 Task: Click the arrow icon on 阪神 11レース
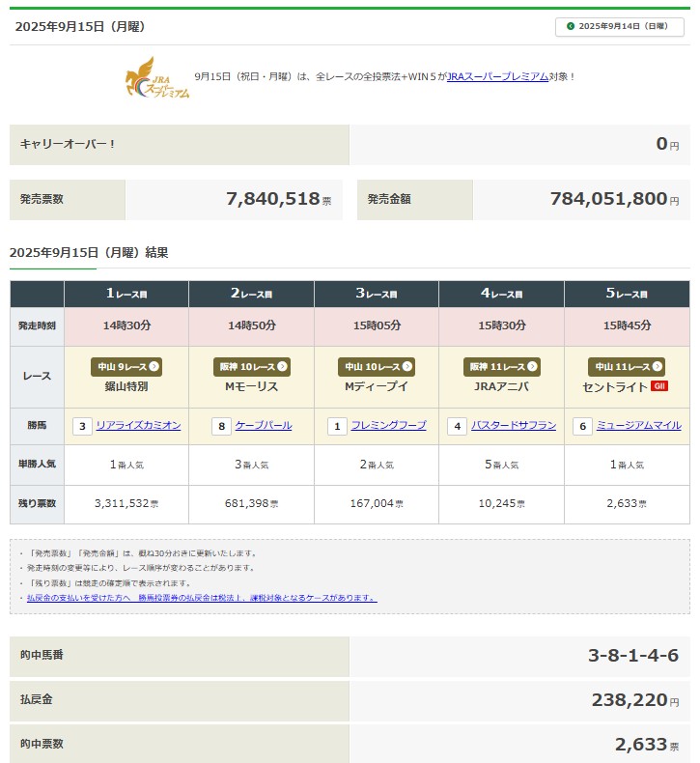tap(532, 367)
